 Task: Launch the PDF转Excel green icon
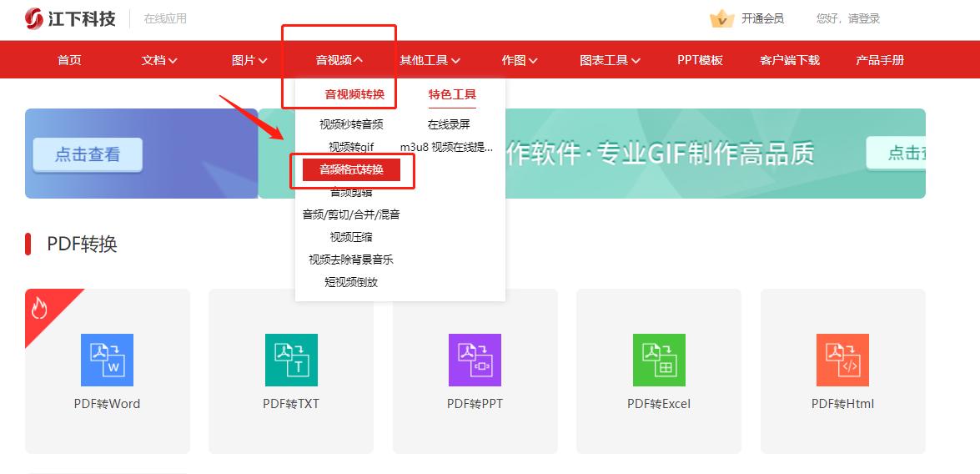point(659,360)
